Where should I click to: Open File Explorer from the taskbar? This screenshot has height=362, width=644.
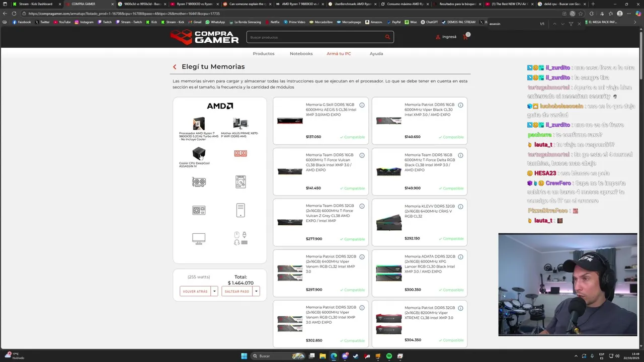[323, 356]
